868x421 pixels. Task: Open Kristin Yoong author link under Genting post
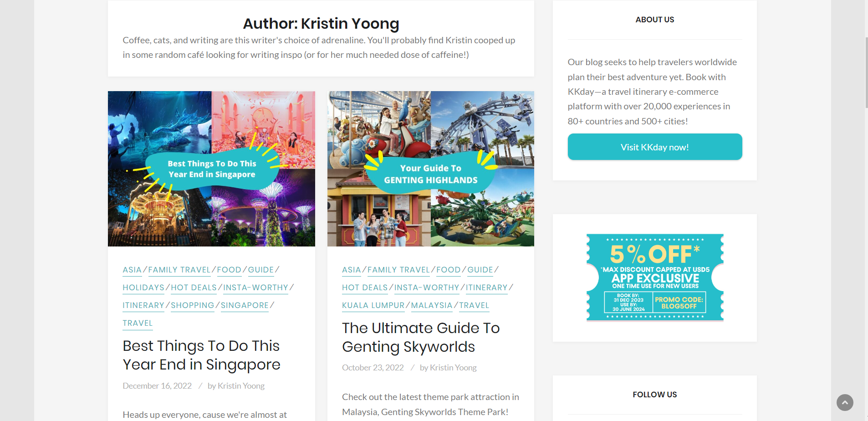pos(453,368)
